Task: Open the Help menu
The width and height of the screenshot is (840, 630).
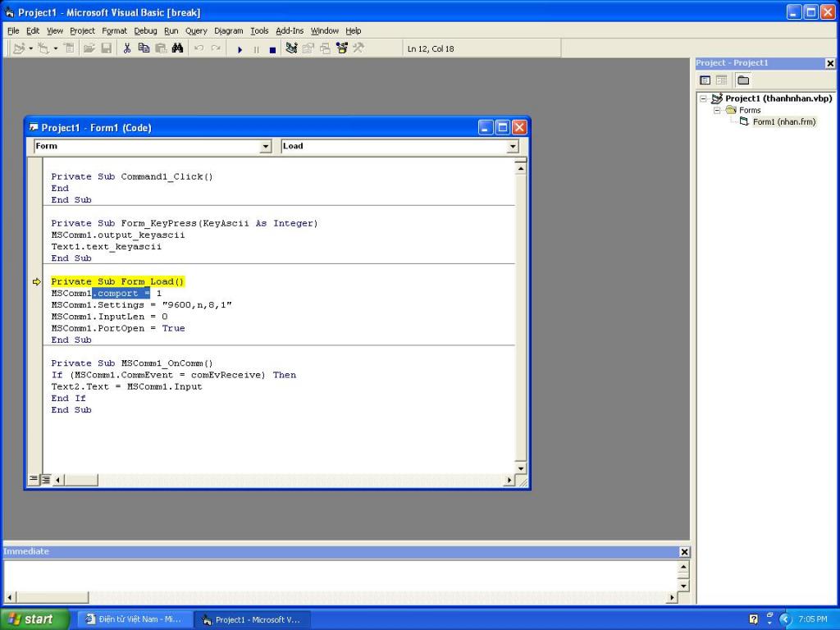Action: point(353,31)
